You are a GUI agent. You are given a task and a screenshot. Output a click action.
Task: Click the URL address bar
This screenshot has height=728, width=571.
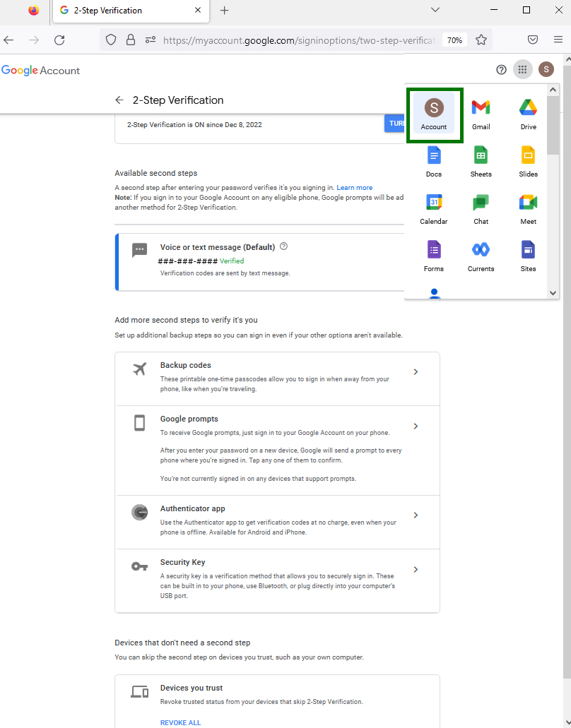coord(297,40)
